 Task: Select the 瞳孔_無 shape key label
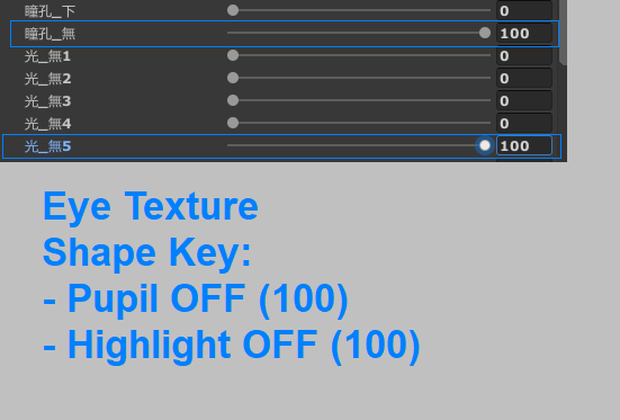[50, 34]
